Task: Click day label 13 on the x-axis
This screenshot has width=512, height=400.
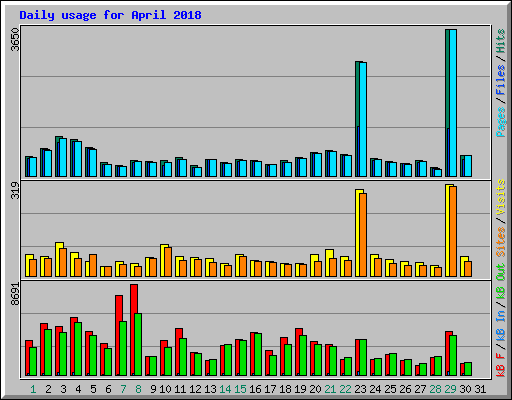Action: tap(210, 389)
